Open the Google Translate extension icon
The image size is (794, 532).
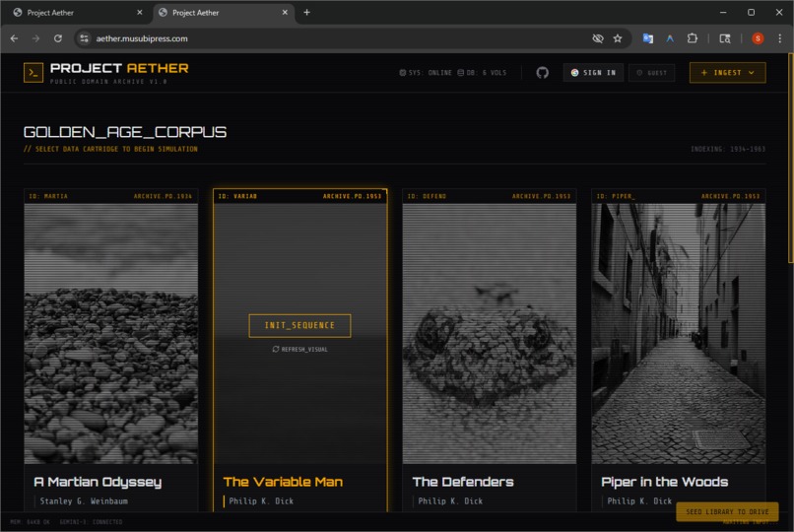(x=647, y=38)
